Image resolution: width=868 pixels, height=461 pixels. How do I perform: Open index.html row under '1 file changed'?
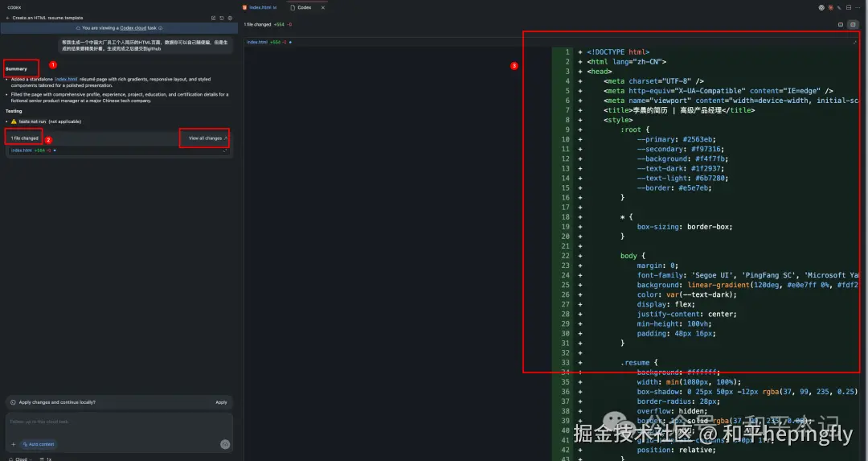pos(118,150)
